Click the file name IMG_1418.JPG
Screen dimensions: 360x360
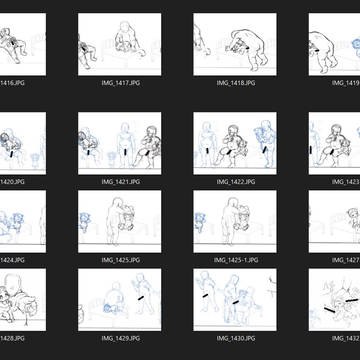coord(236,83)
